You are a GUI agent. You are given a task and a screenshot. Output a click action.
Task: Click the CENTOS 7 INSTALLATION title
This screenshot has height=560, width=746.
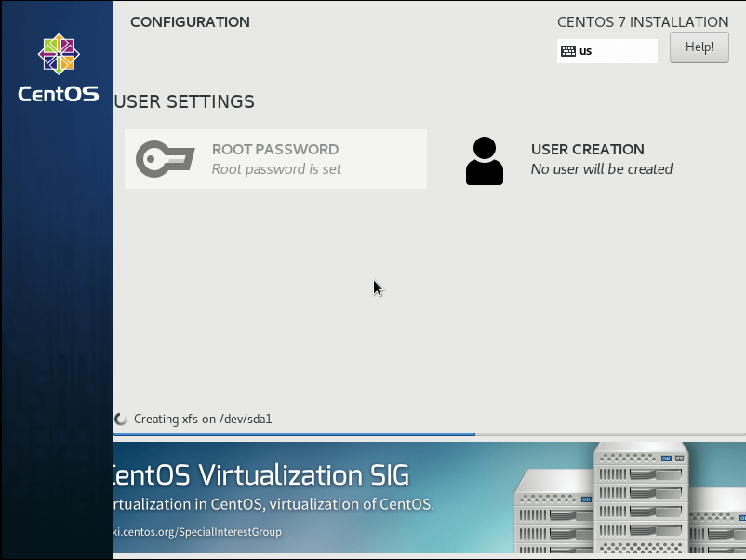[643, 22]
